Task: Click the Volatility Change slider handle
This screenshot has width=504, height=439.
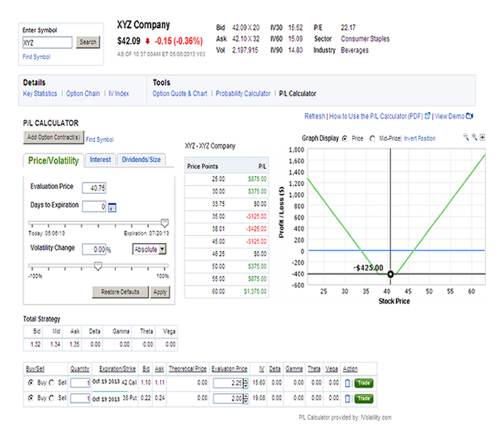Action: point(98,265)
